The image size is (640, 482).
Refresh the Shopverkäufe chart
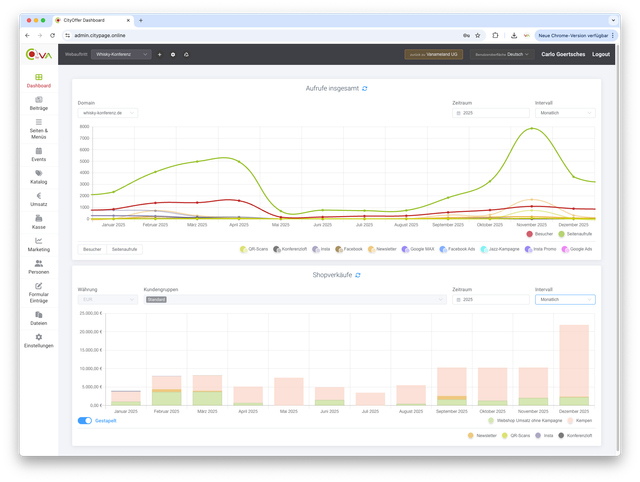[358, 275]
